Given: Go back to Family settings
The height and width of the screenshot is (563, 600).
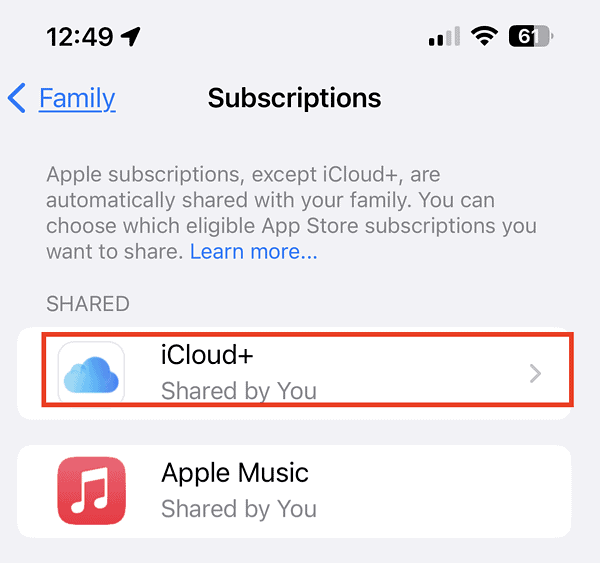Looking at the screenshot, I should tap(77, 99).
